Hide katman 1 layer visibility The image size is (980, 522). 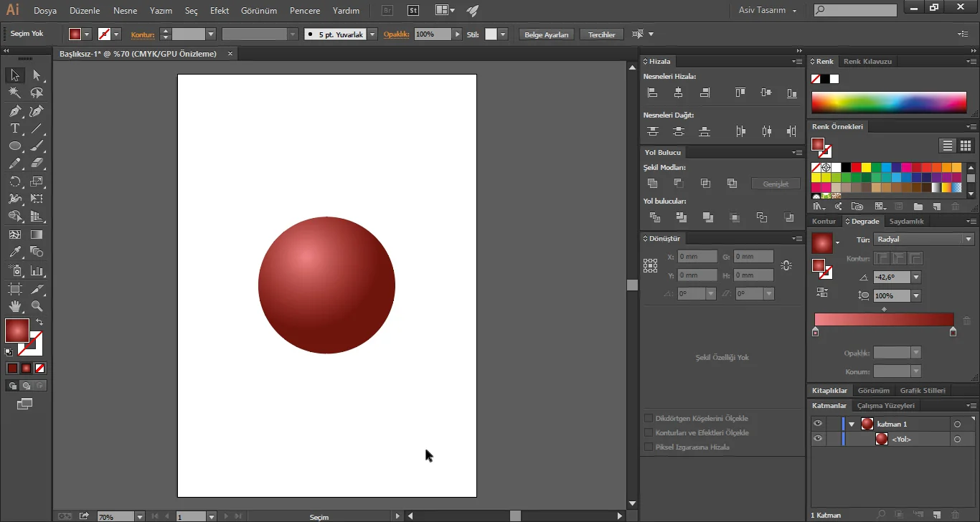coord(817,424)
